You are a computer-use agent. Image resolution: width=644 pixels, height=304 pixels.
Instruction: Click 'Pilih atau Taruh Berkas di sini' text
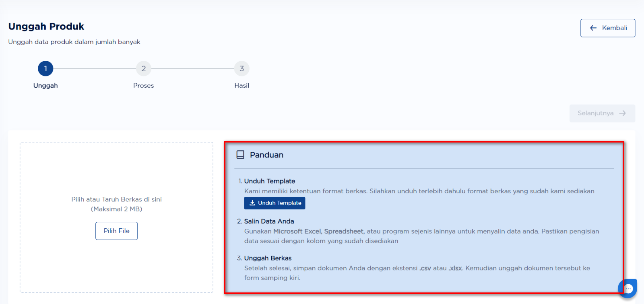point(117,199)
